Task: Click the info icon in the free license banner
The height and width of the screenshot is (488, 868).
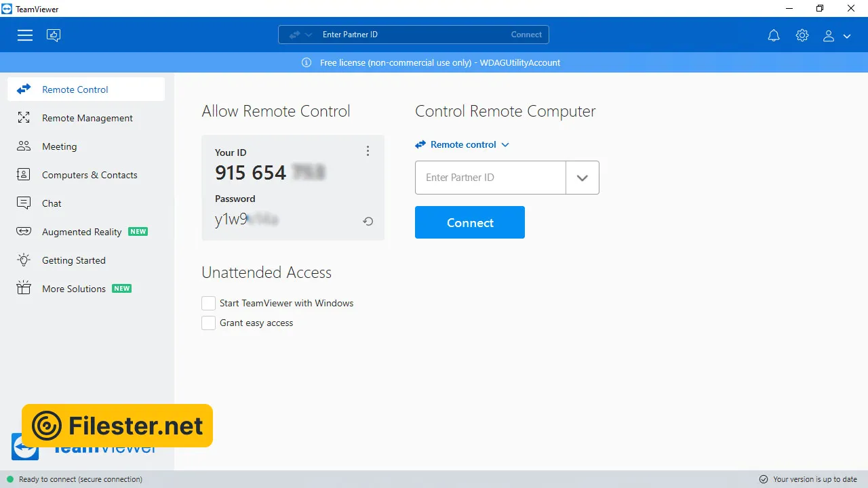Action: click(307, 62)
